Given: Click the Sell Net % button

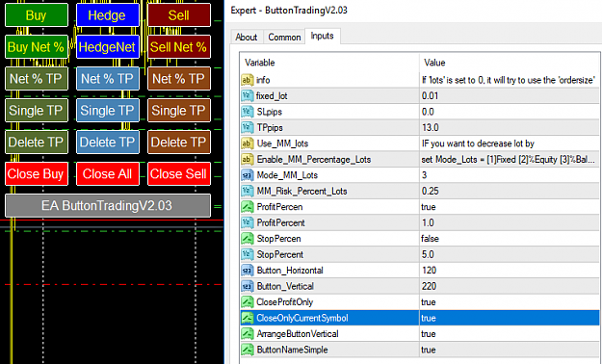Looking at the screenshot, I should (x=179, y=47).
